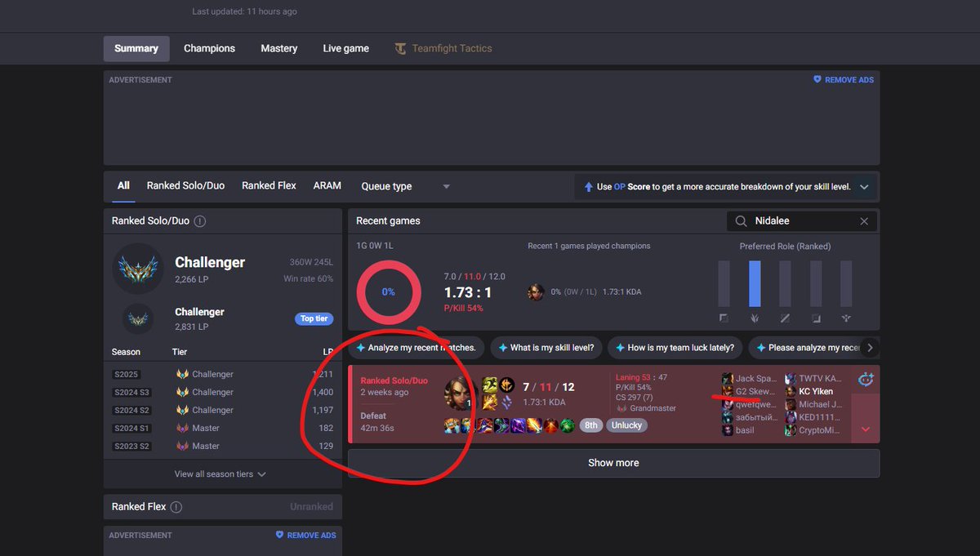Click the mid lane role bar
980x556 pixels.
[785, 283]
